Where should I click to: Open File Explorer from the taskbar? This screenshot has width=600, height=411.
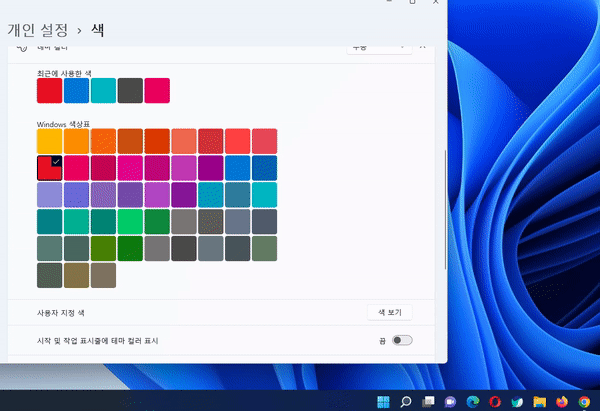tap(540, 401)
